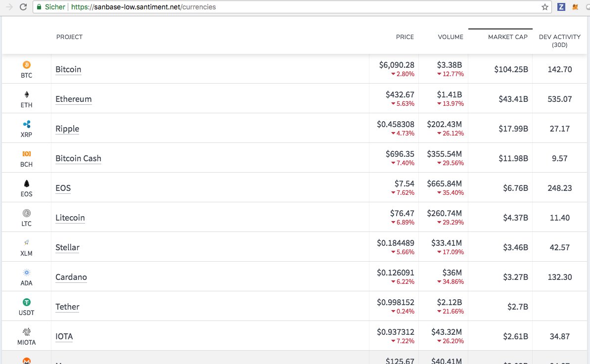
Task: Open the Litecoin project link
Action: [x=70, y=218]
